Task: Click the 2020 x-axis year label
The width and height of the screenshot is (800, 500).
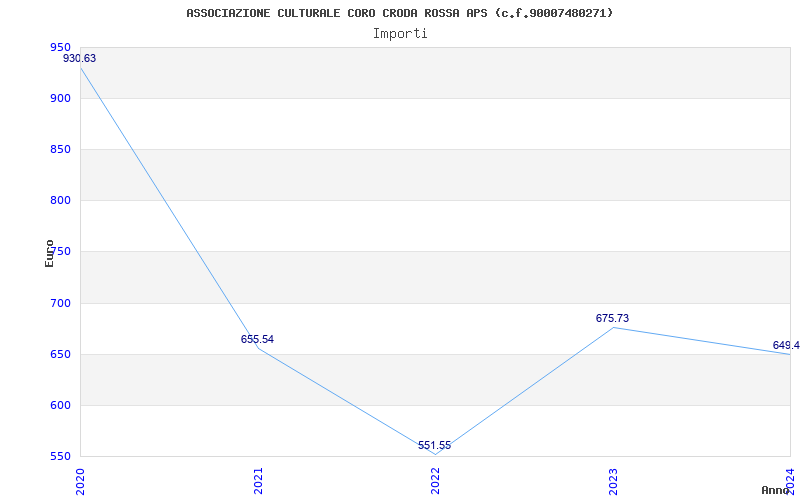Action: (x=80, y=481)
